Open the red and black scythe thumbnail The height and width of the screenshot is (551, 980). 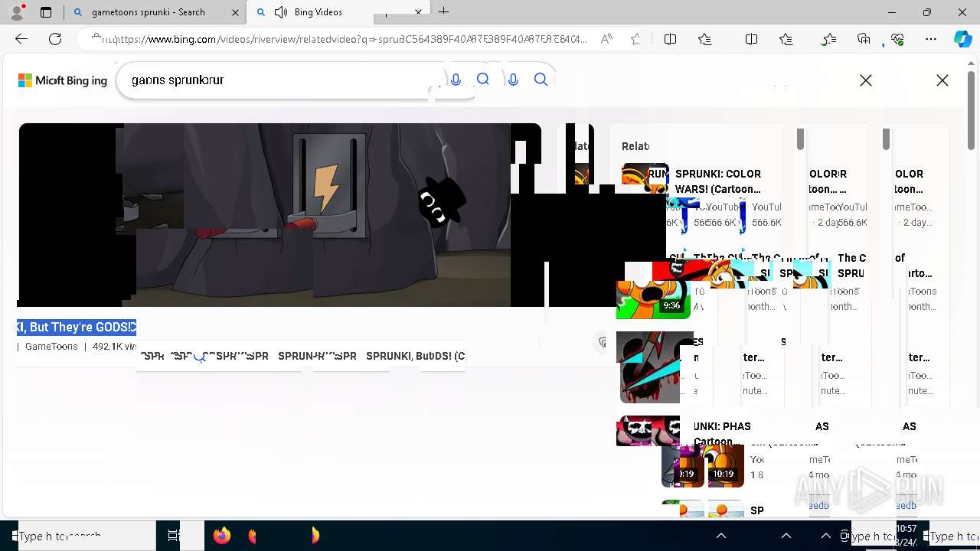(x=651, y=367)
